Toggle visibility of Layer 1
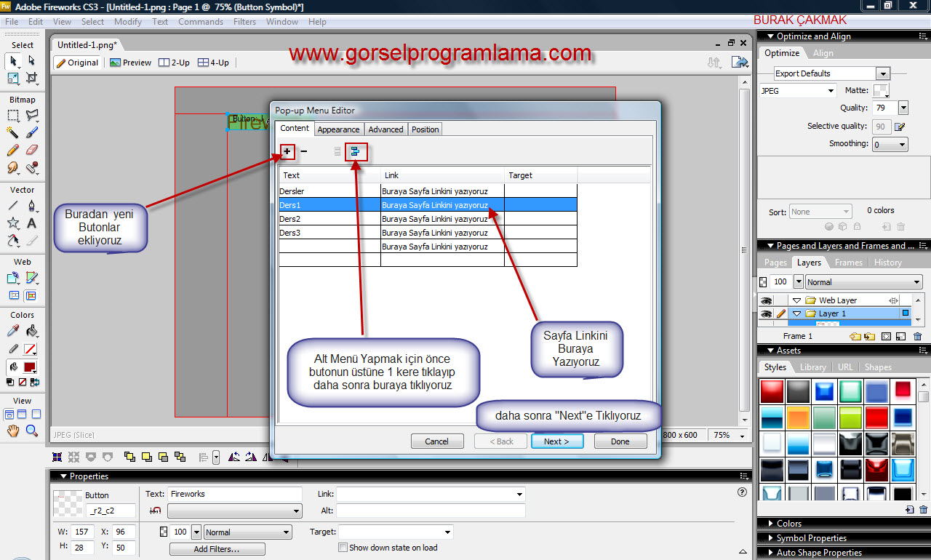This screenshot has width=931, height=560. tap(765, 314)
